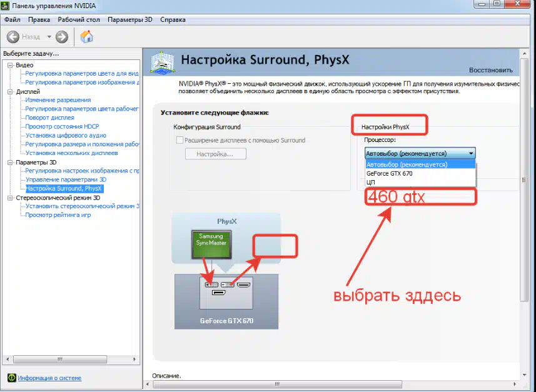Screen dimensions: 536x392
Task: Open the Справка menu
Action: [173, 19]
